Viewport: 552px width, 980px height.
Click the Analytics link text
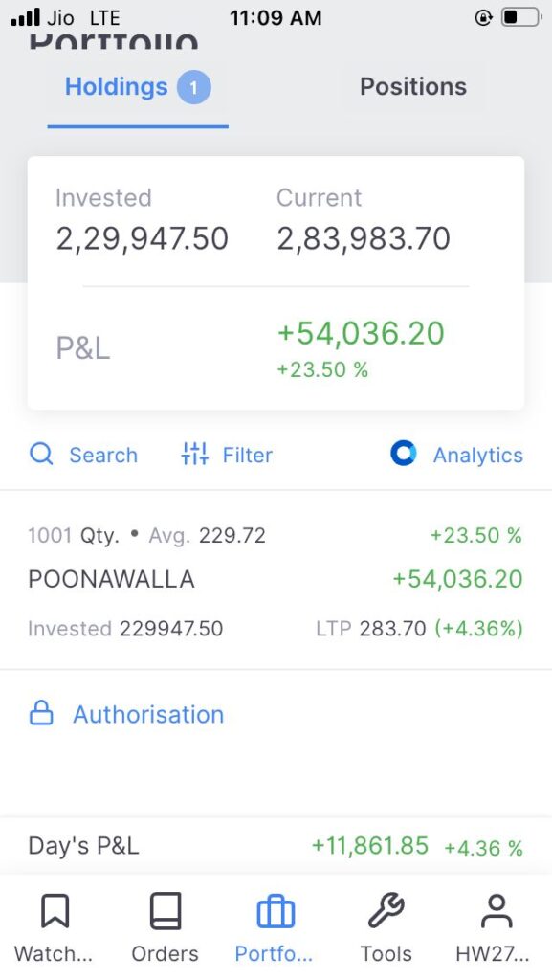pyautogui.click(x=478, y=455)
